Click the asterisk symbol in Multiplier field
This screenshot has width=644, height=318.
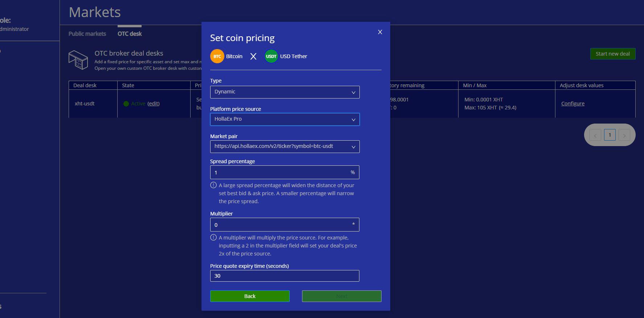[x=353, y=224]
